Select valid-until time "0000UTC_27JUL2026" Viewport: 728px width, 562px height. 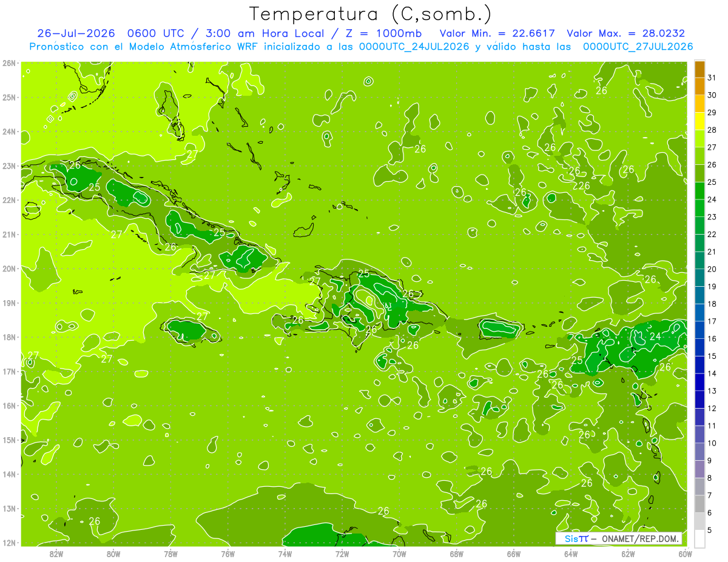[x=638, y=47]
